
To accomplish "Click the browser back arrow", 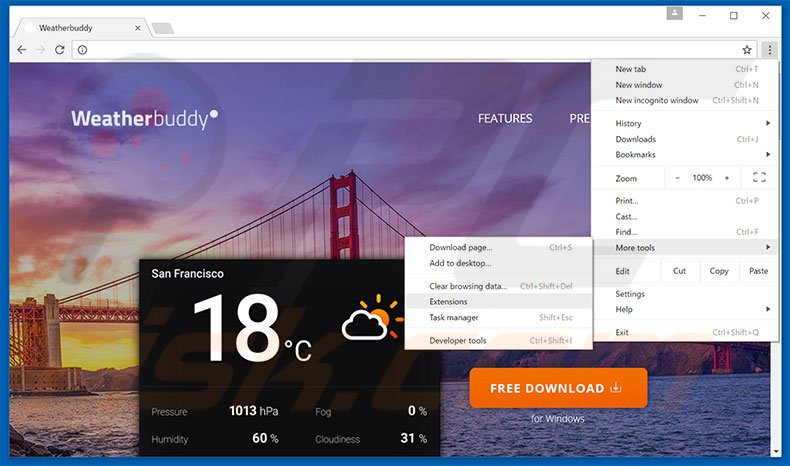I will (22, 49).
